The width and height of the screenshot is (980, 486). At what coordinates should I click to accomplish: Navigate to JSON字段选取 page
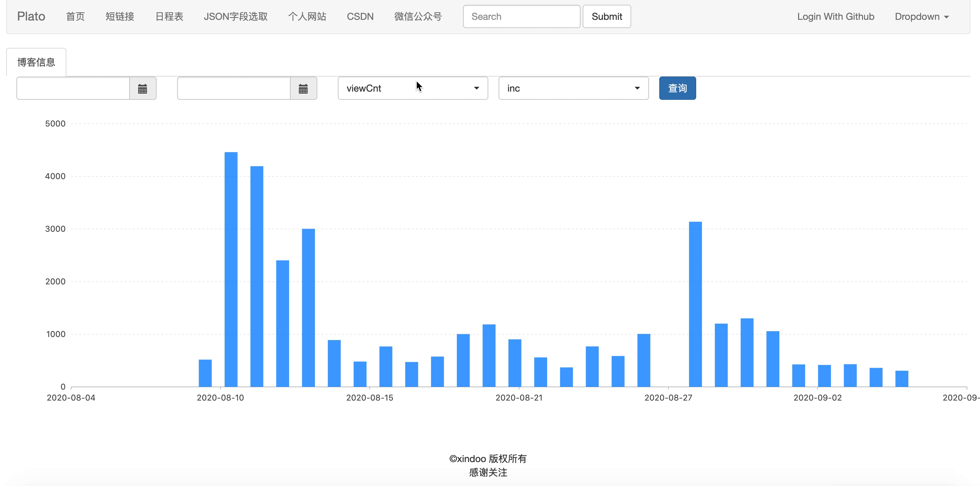[236, 17]
